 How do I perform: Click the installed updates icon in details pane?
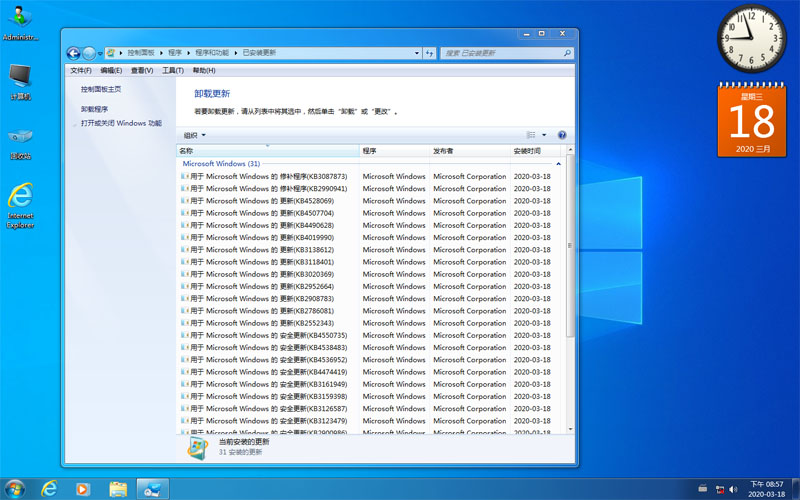198,448
